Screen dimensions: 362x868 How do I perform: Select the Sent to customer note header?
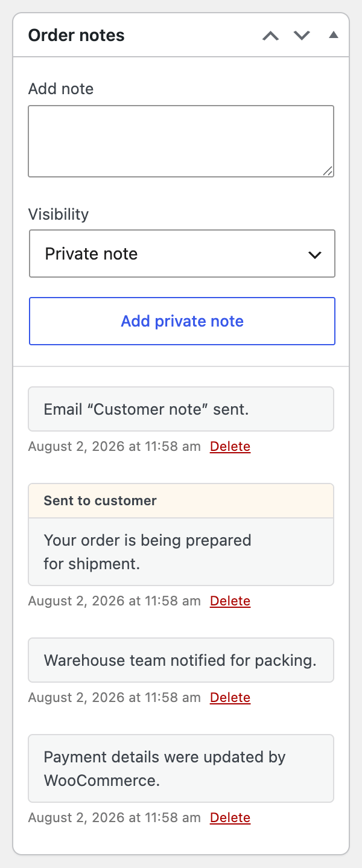point(181,500)
